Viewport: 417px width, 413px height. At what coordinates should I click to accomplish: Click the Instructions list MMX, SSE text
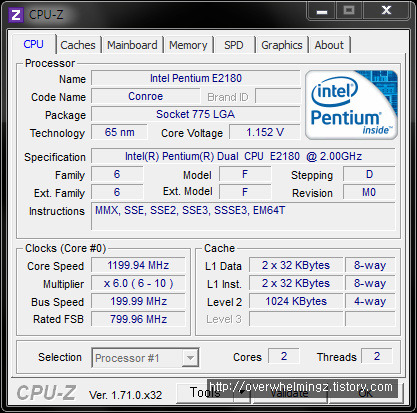190,210
